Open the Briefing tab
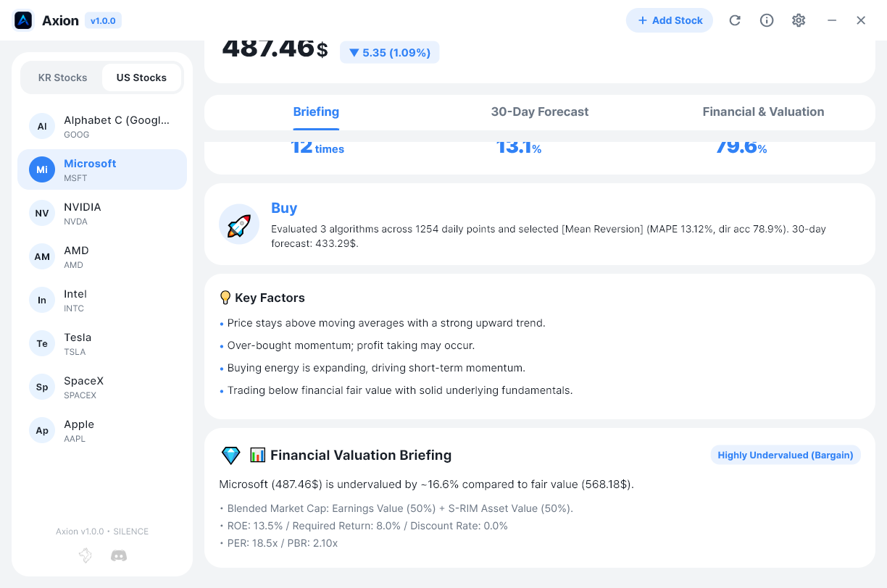887x588 pixels. coord(316,112)
